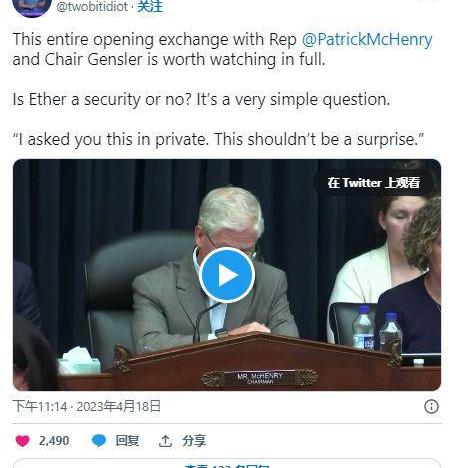Viewport: 455px width, 468px height.
Task: Click the 回复 reply label
Action: coord(127,441)
